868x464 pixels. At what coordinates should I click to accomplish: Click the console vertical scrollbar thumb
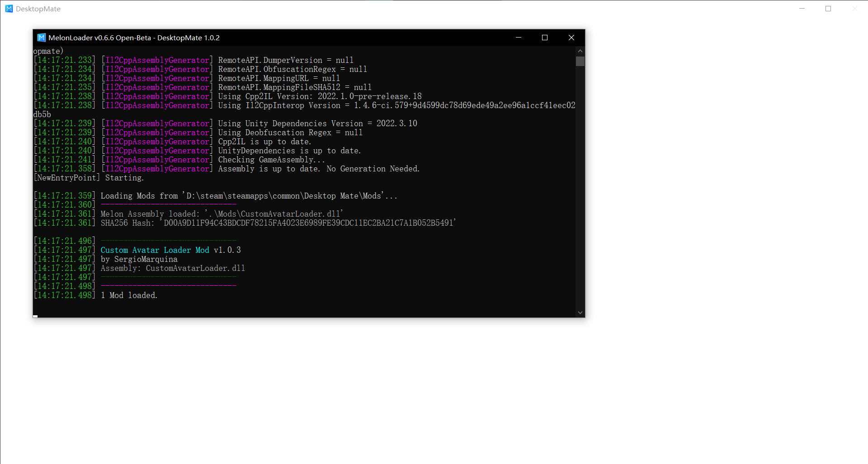click(580, 61)
